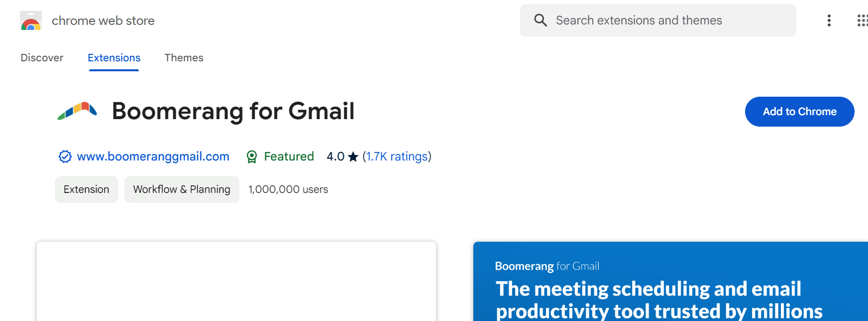Click the verified publisher badge icon
The image size is (868, 321).
pyautogui.click(x=65, y=157)
